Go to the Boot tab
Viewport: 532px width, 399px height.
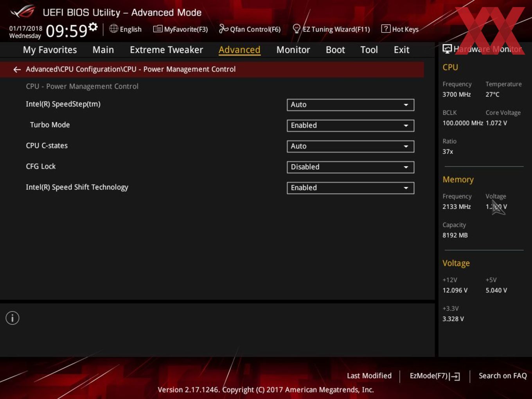click(x=335, y=50)
